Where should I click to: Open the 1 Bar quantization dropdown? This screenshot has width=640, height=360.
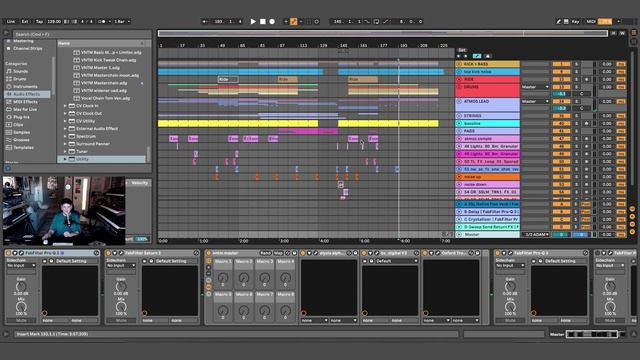(122, 22)
